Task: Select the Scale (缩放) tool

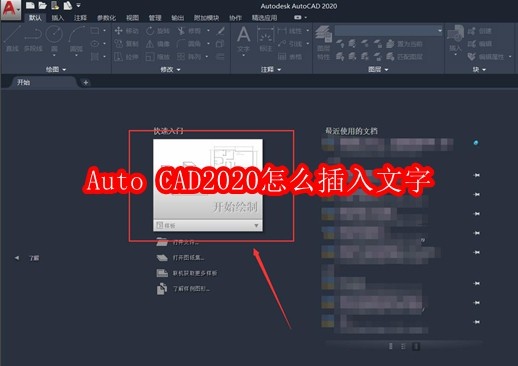Action: (158, 57)
